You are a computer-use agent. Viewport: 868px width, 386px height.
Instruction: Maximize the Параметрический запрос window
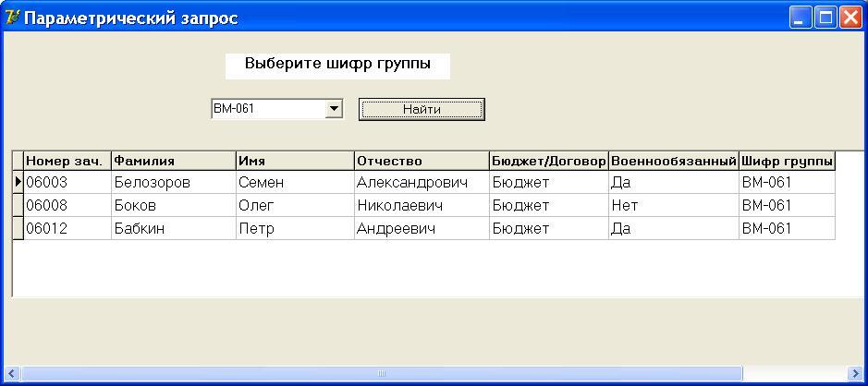[825, 18]
